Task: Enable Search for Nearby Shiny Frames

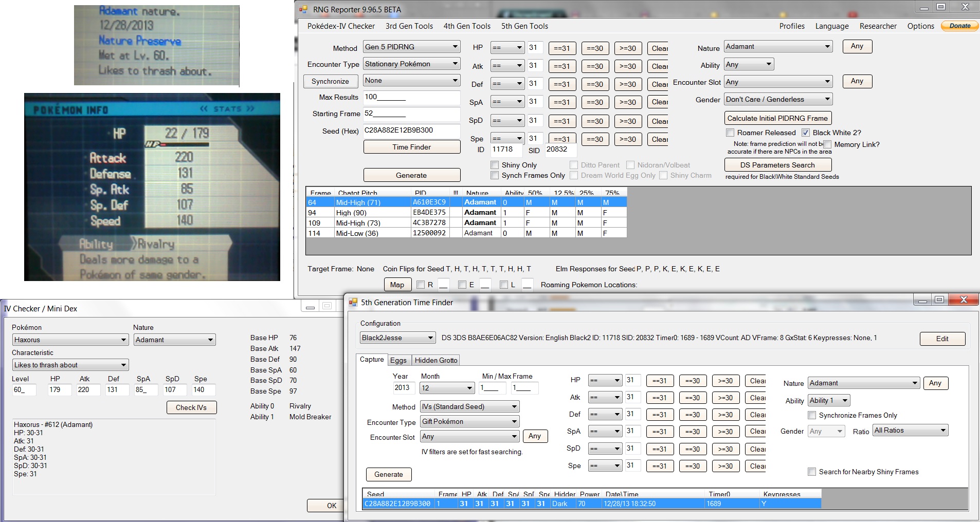Action: pyautogui.click(x=812, y=472)
